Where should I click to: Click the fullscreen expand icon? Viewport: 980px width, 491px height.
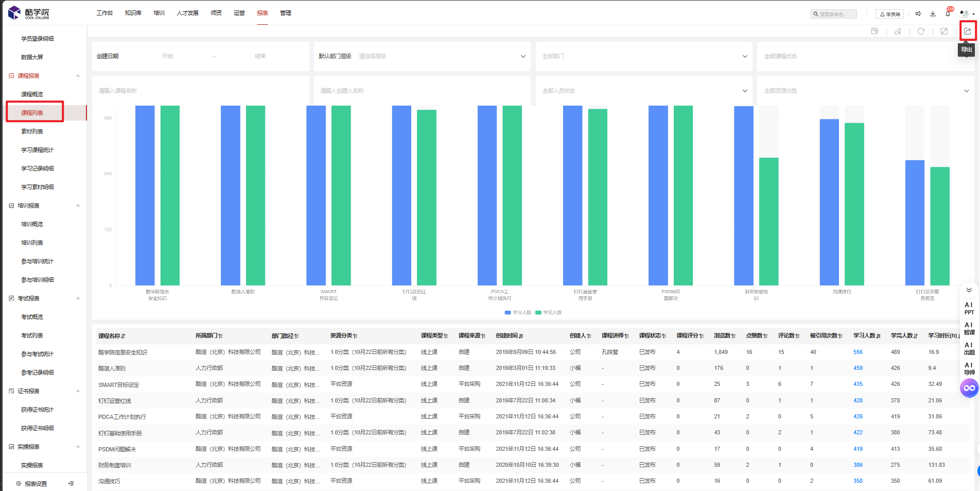click(x=944, y=31)
